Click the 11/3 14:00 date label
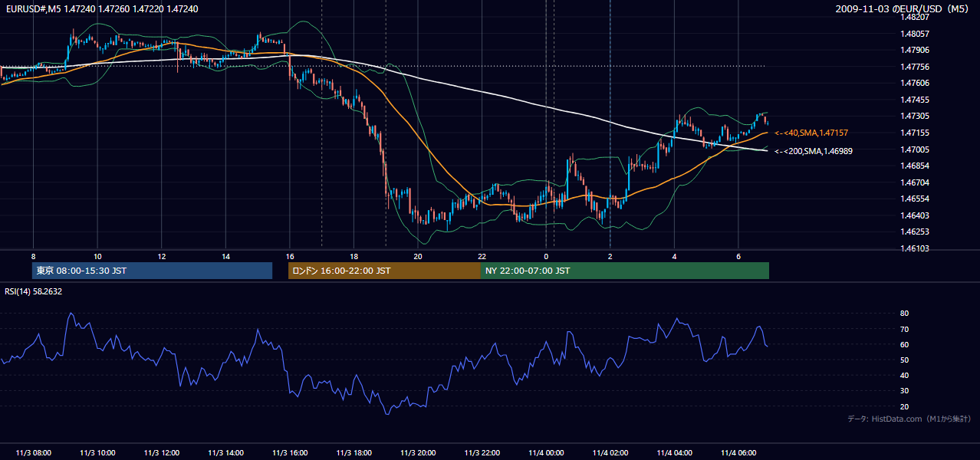The height and width of the screenshot is (460, 980). (x=225, y=453)
